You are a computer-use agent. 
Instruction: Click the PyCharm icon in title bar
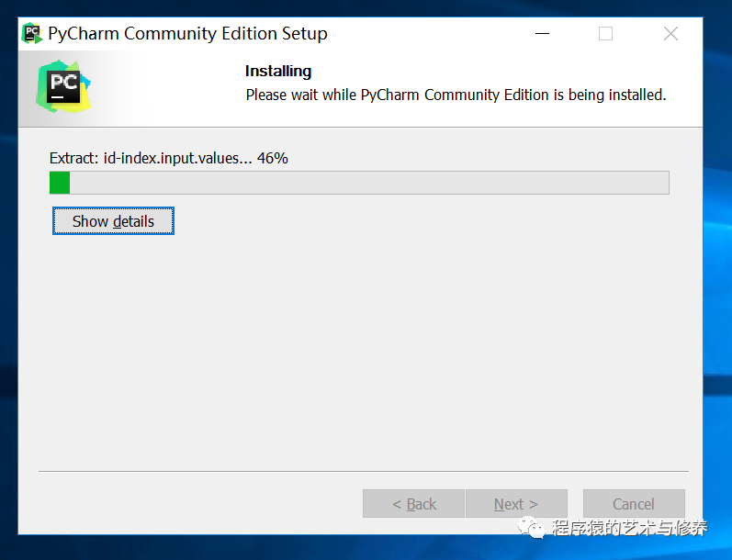(32, 34)
